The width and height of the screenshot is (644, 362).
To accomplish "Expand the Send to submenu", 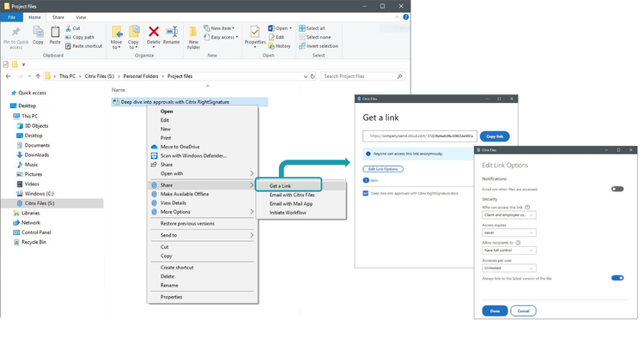I will [203, 235].
